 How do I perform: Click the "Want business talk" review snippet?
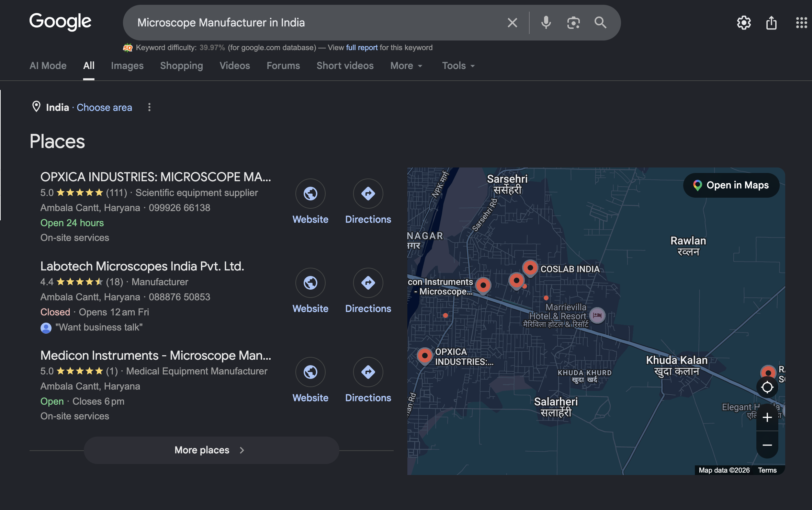pos(99,327)
